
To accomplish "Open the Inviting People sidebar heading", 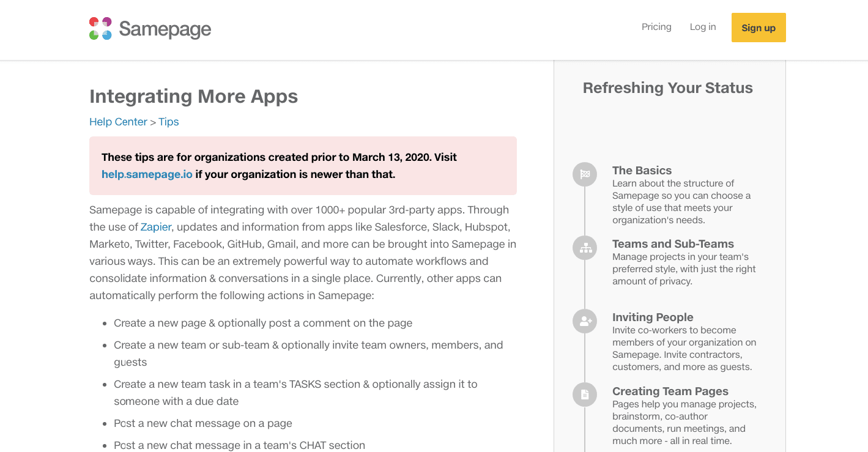I will pos(653,317).
